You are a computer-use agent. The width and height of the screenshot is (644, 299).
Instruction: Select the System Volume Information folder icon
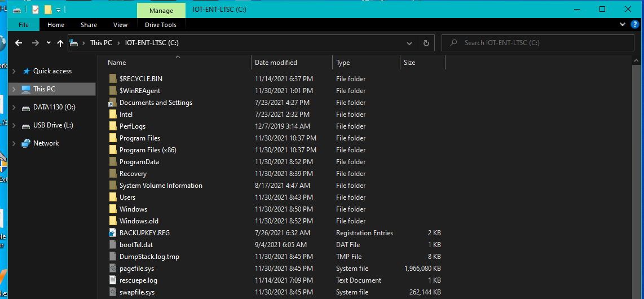113,186
